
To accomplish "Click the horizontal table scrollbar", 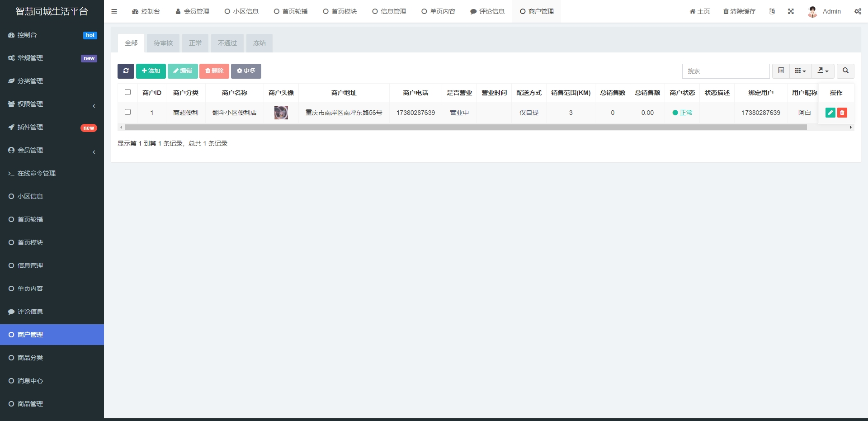I will (466, 128).
